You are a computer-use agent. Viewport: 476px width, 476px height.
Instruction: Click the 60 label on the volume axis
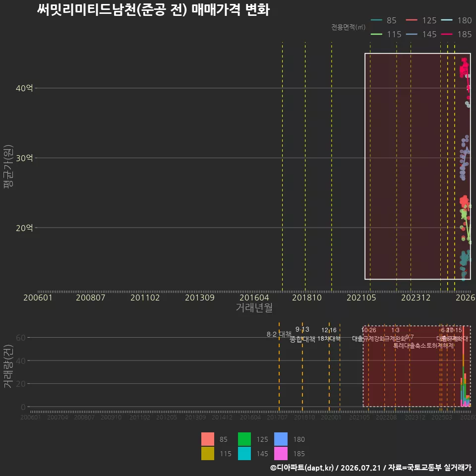(x=21, y=338)
